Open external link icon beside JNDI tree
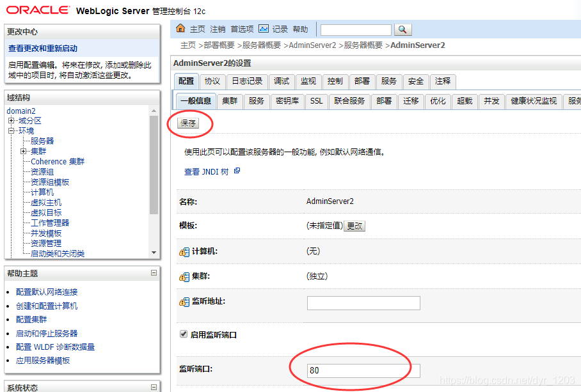Viewport: 581px width, 392px height. (x=237, y=171)
